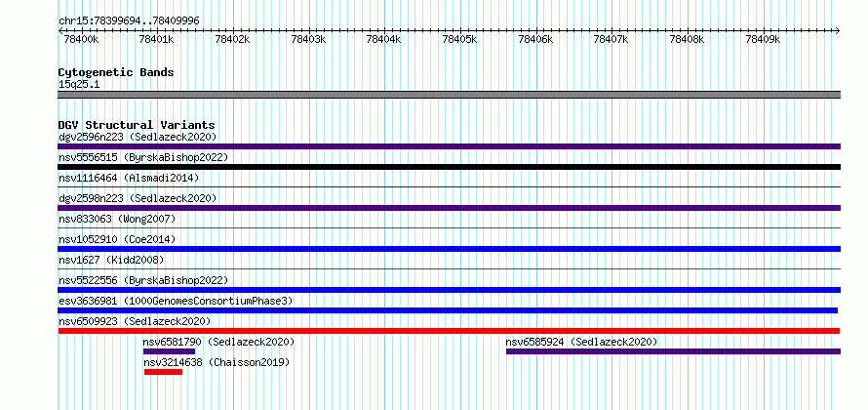Click the red bar under nsv6509923
The width and height of the screenshot is (868, 410).
449,331
